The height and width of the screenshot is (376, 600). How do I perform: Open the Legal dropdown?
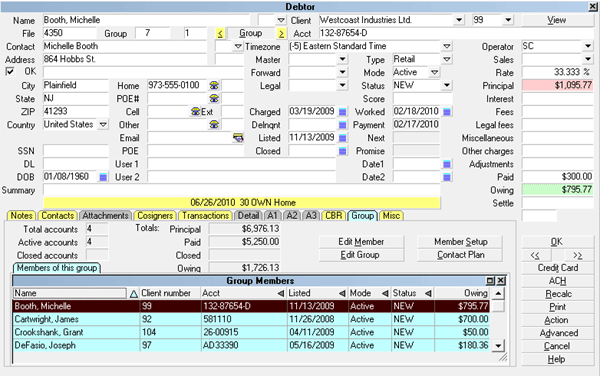[342, 85]
